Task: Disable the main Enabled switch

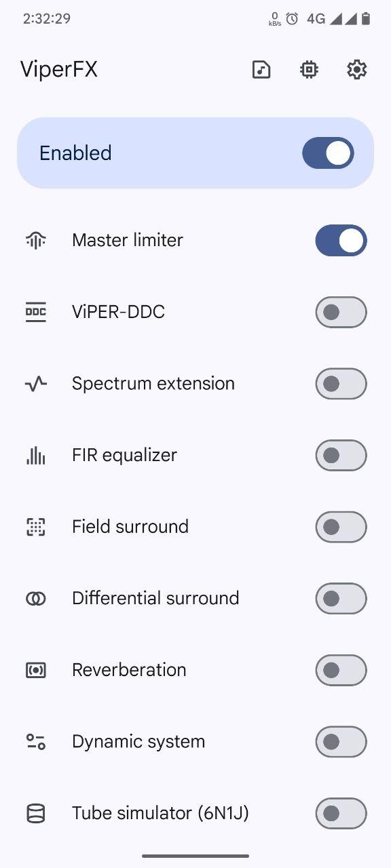Action: 328,153
